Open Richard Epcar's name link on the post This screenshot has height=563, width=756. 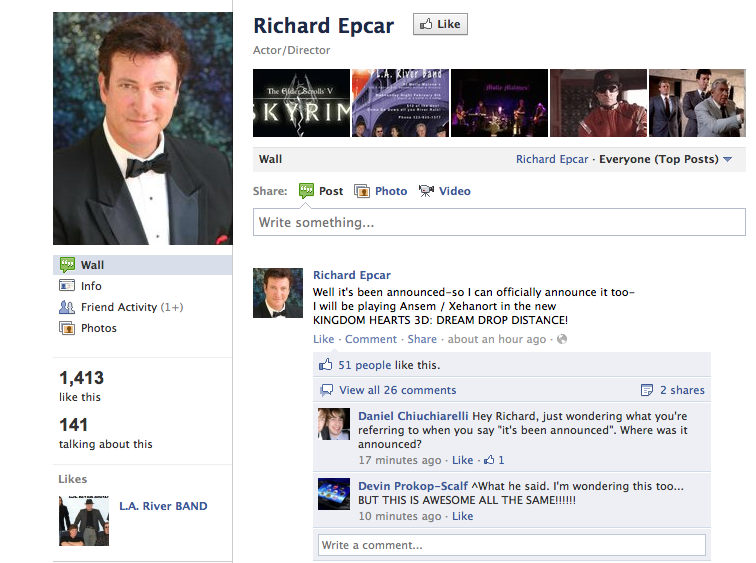(351, 275)
